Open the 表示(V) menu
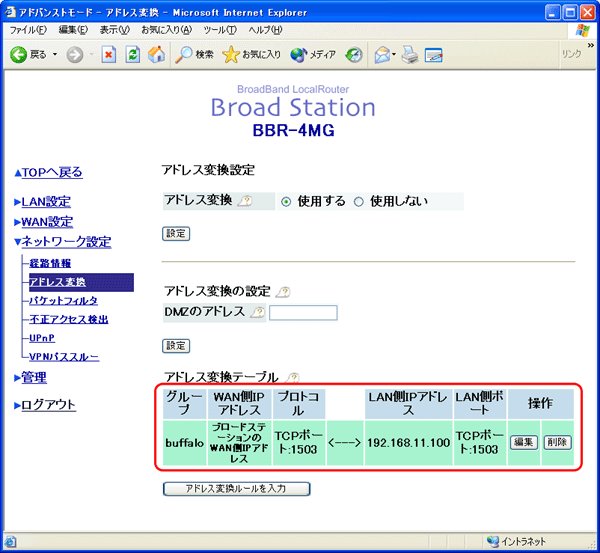Screen dimensions: 600x553 pyautogui.click(x=114, y=30)
